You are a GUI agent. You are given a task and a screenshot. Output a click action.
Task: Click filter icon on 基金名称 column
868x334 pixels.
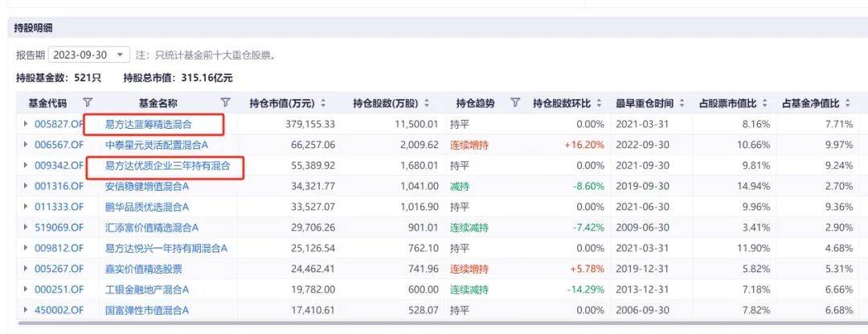coord(225,103)
